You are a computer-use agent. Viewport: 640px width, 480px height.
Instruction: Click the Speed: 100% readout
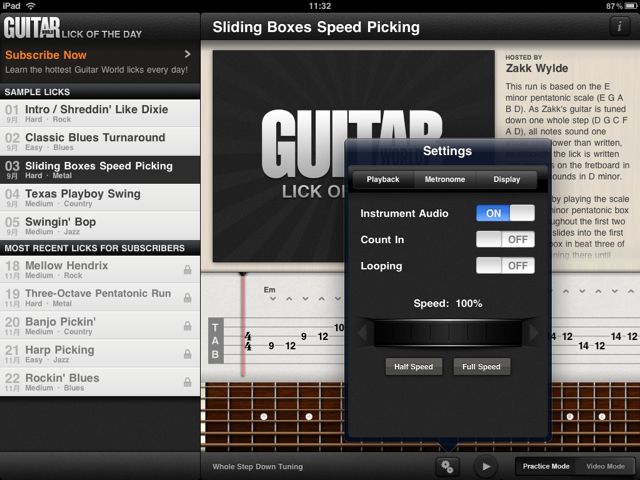(448, 303)
